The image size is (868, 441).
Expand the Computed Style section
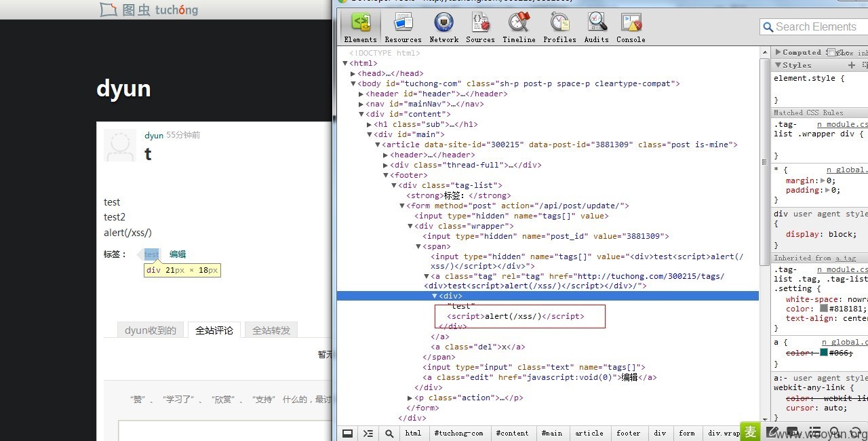pos(778,52)
